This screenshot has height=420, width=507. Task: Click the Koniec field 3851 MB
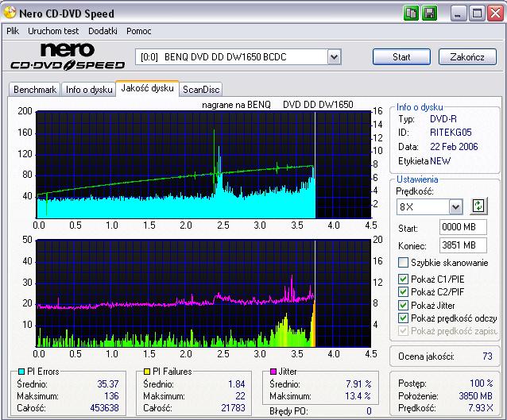pyautogui.click(x=462, y=245)
